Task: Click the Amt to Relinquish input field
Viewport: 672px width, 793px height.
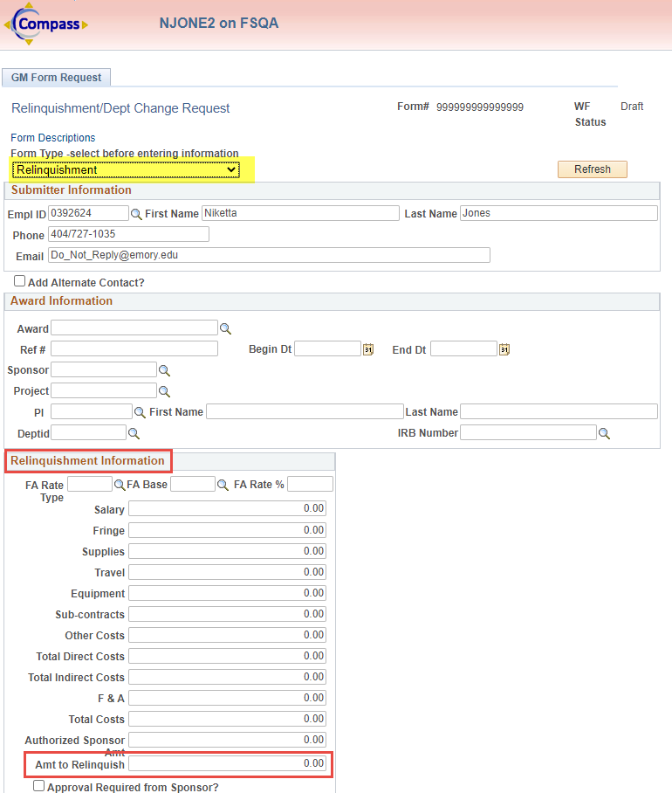Action: pyautogui.click(x=227, y=764)
